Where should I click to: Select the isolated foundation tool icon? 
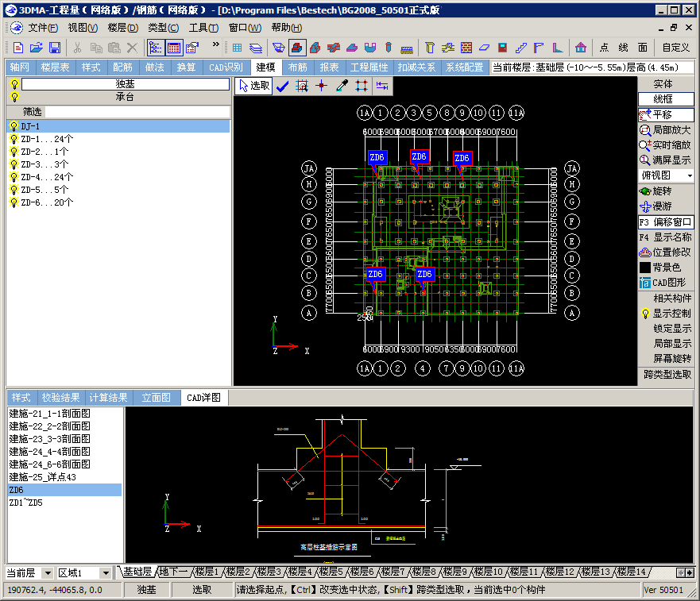(297, 48)
